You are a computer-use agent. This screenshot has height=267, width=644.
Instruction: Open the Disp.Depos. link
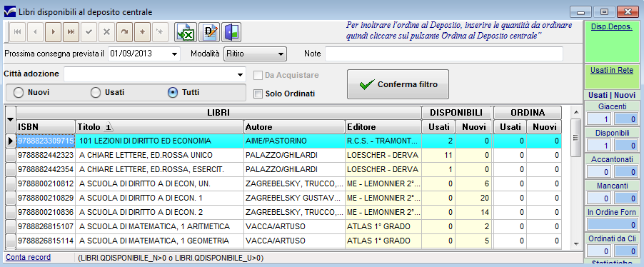click(612, 26)
